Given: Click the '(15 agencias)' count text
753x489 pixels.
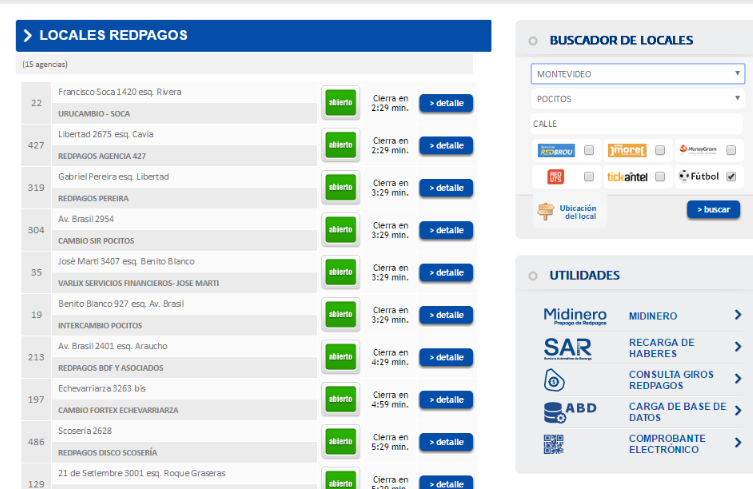Looking at the screenshot, I should tap(45, 64).
